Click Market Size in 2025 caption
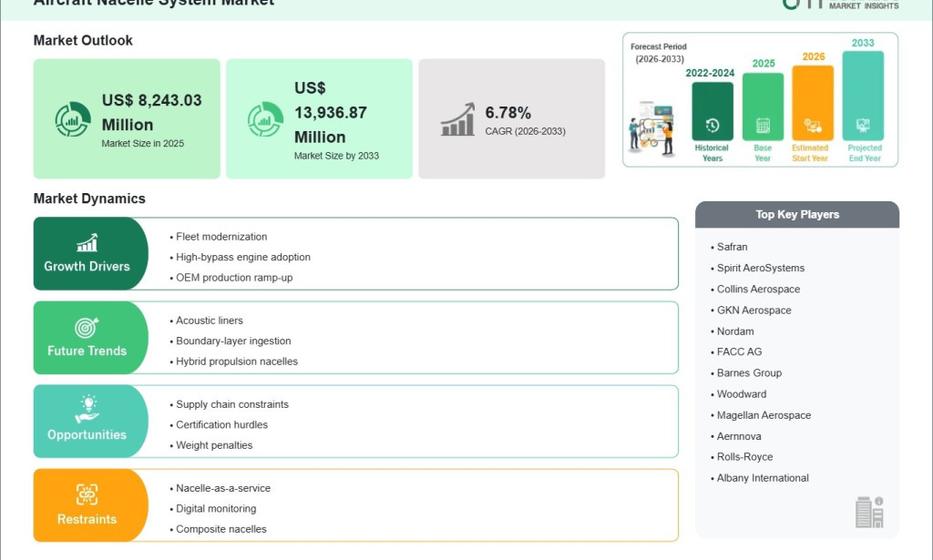Viewport: 933px width, 560px height. 143,143
